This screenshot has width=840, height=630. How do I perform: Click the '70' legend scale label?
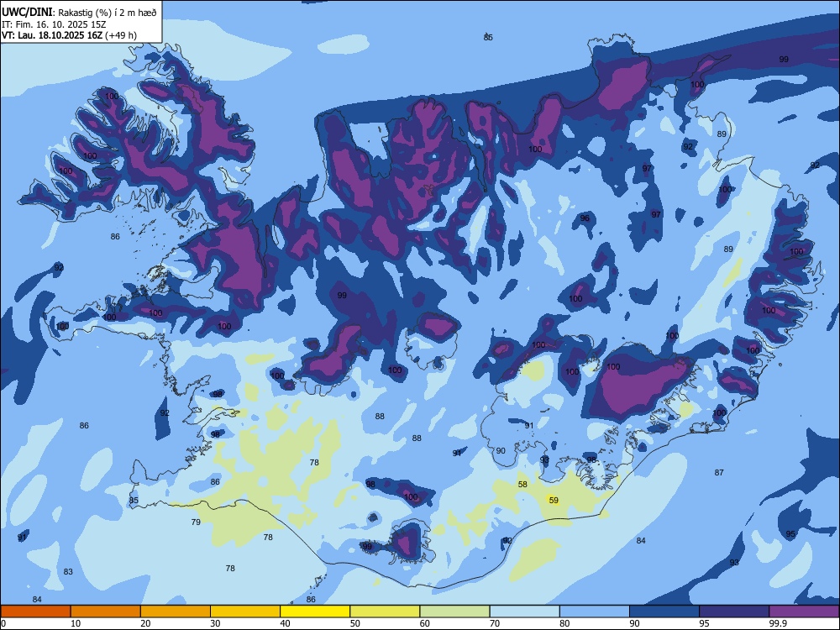[x=495, y=623]
